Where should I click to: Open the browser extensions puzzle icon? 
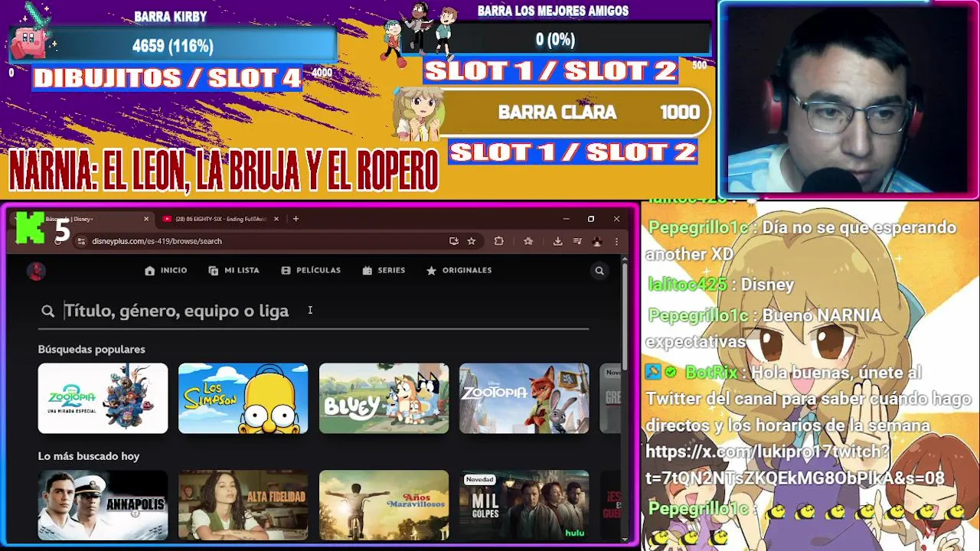click(499, 241)
